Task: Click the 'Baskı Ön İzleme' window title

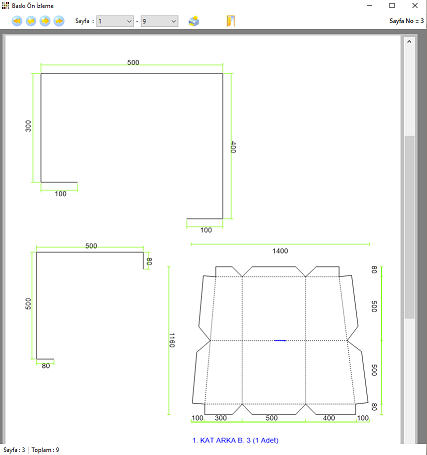Action: click(32, 6)
